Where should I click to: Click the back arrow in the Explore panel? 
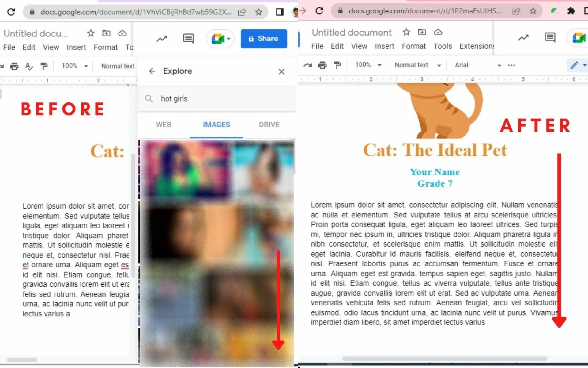[152, 71]
